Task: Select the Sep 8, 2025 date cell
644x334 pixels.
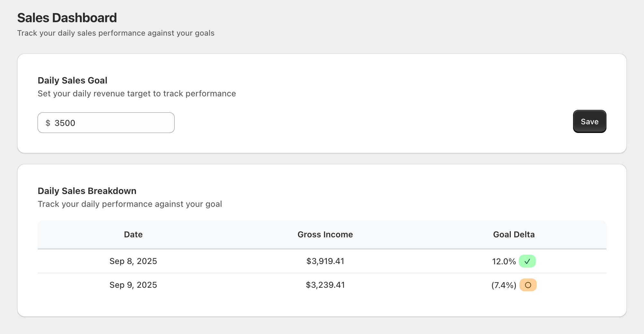Action: 133,261
